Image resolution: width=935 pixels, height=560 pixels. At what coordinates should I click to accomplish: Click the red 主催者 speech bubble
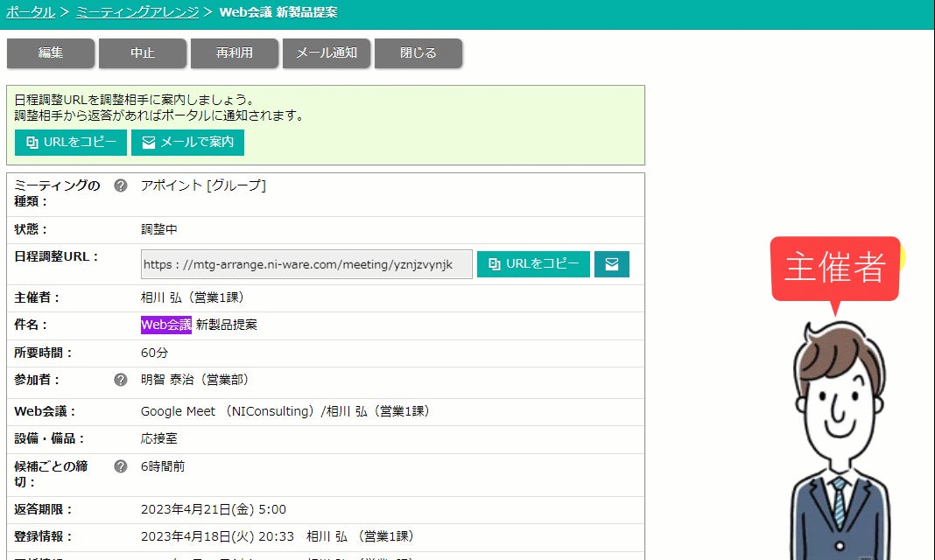(835, 269)
